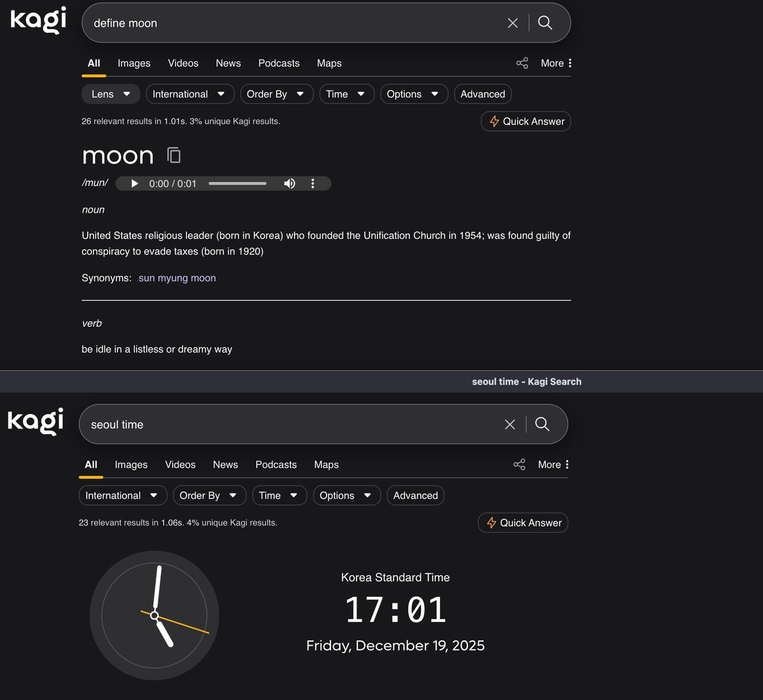
Task: Mute the pronunciation audio volume
Action: pyautogui.click(x=289, y=183)
